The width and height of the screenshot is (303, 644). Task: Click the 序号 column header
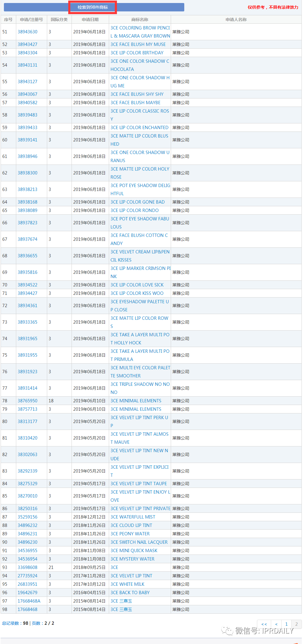pos(8,20)
